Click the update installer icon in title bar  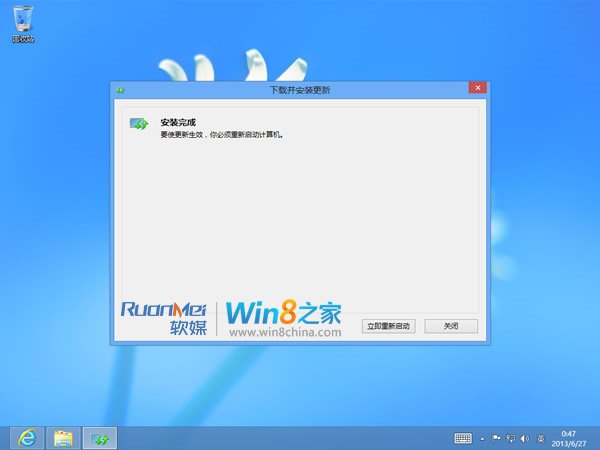(119, 89)
